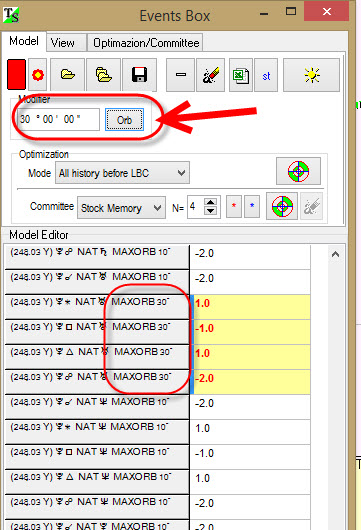The width and height of the screenshot is (361, 530).
Task: Decrease N value with down arrow
Action: pyautogui.click(x=211, y=211)
